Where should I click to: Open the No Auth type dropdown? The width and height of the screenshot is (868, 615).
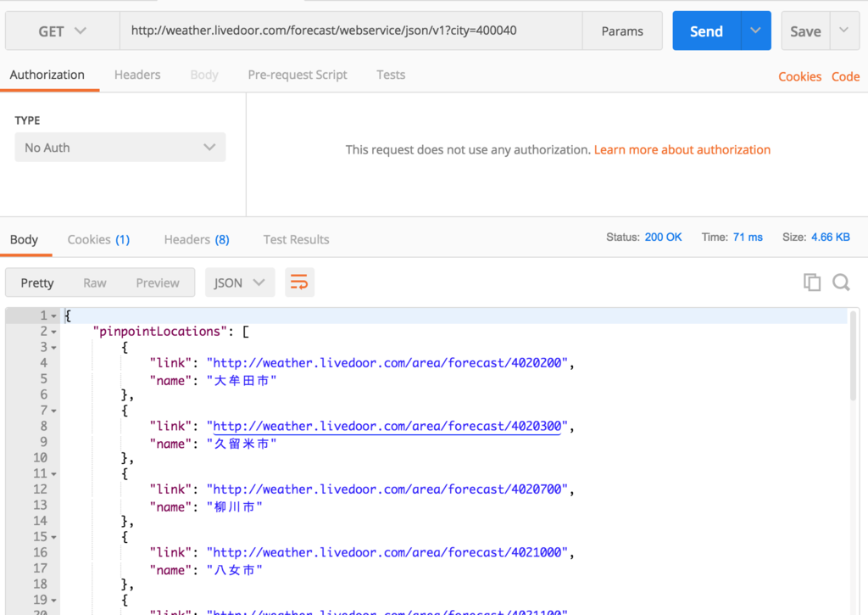tap(120, 148)
